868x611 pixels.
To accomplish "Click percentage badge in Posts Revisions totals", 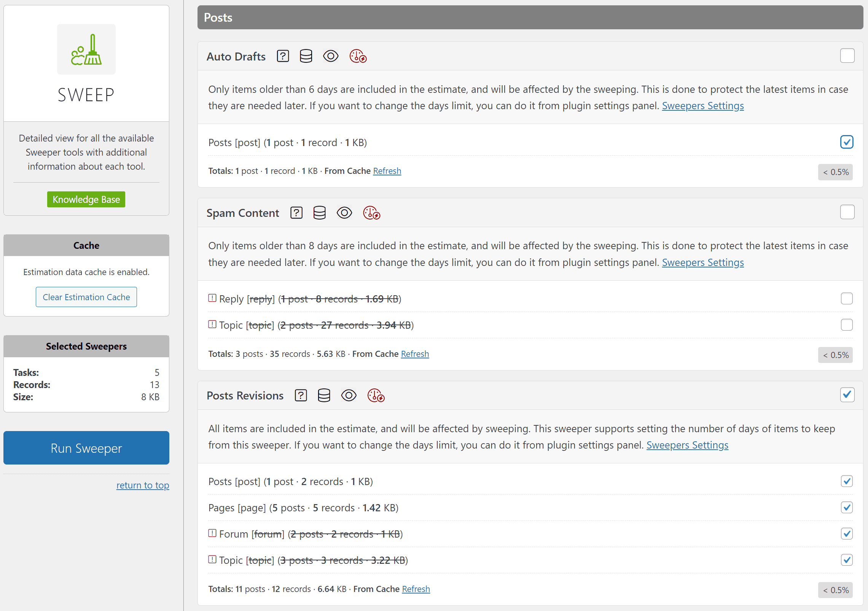I will 836,590.
